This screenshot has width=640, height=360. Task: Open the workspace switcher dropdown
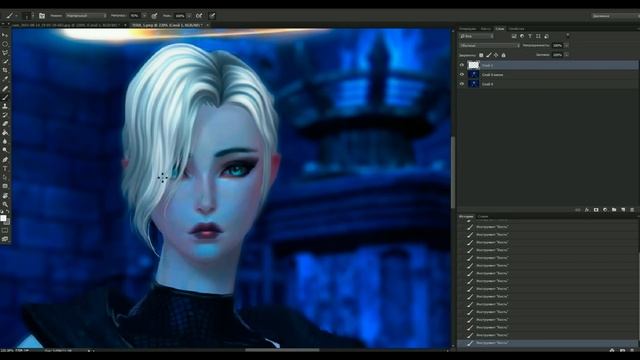pyautogui.click(x=616, y=16)
